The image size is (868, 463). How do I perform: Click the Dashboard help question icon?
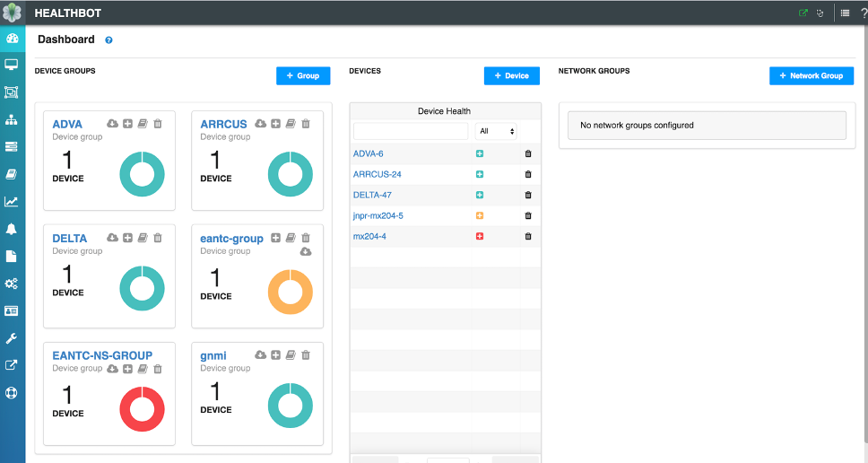pyautogui.click(x=108, y=40)
